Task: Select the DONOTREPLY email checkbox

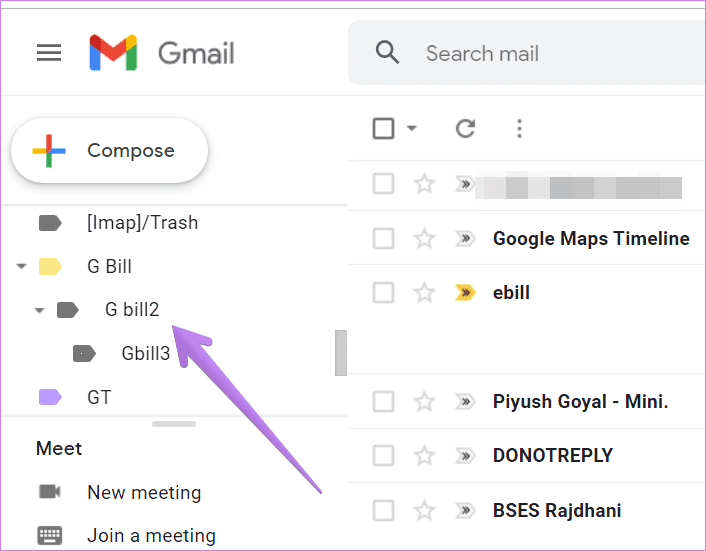Action: pos(383,456)
